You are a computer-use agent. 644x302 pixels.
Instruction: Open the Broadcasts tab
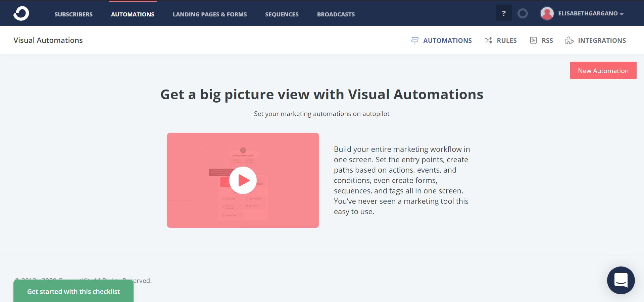pos(336,14)
